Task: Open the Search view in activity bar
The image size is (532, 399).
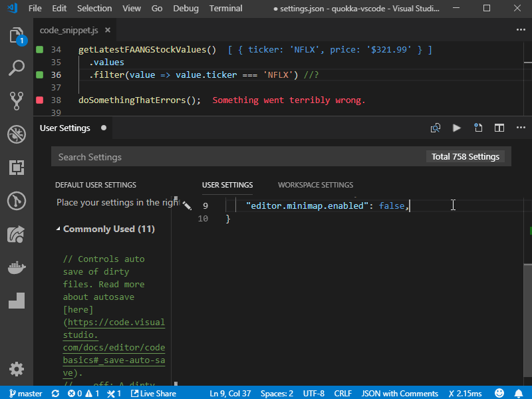Action: click(17, 68)
